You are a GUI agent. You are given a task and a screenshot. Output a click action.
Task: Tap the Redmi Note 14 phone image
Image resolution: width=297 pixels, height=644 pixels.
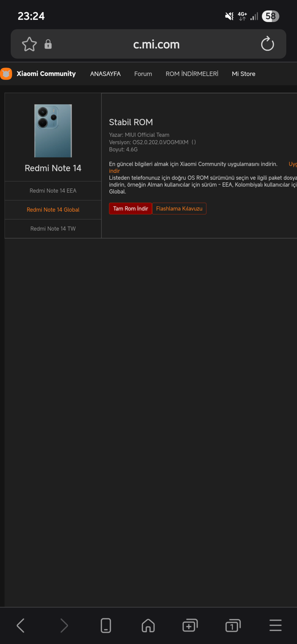coord(53,131)
